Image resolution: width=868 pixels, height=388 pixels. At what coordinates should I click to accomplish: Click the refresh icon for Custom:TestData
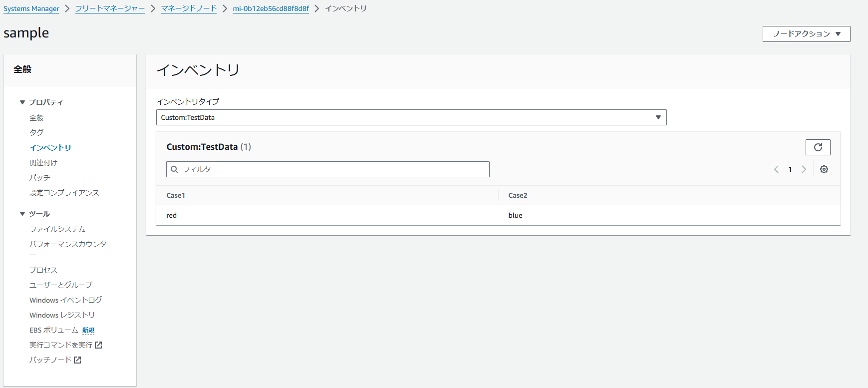818,147
